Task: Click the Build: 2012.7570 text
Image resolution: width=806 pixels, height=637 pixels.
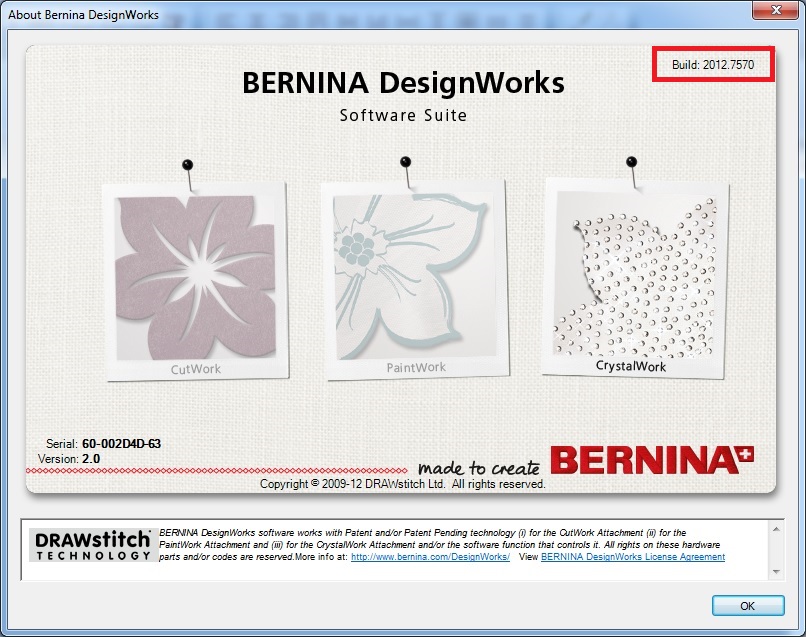Action: tap(713, 65)
